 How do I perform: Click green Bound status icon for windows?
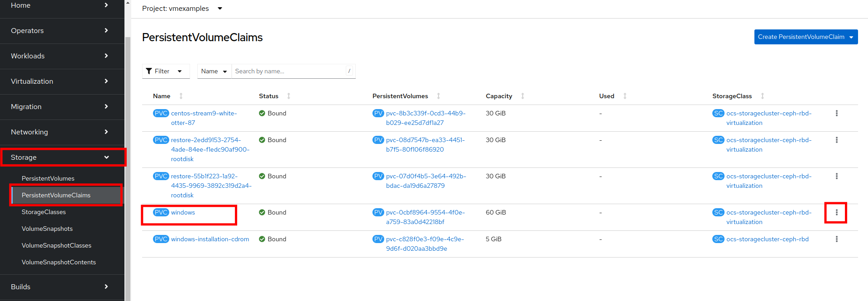tap(262, 212)
